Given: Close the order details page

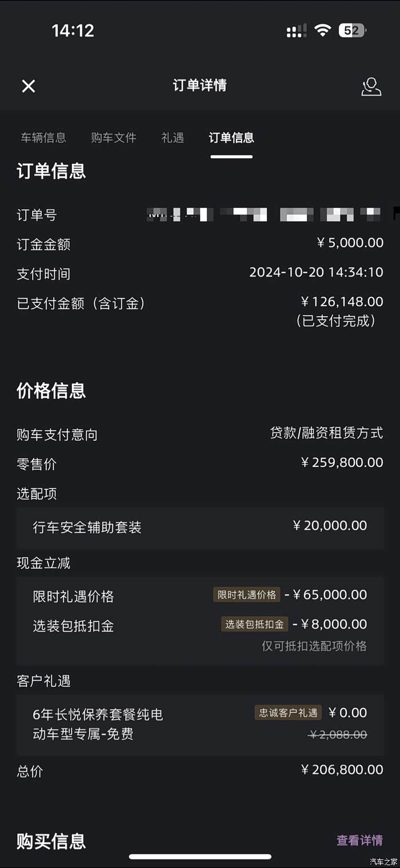Looking at the screenshot, I should [x=29, y=86].
